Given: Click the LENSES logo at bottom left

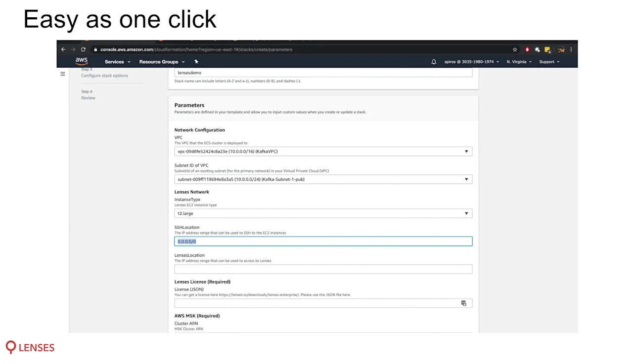Looking at the screenshot, I should click(29, 347).
